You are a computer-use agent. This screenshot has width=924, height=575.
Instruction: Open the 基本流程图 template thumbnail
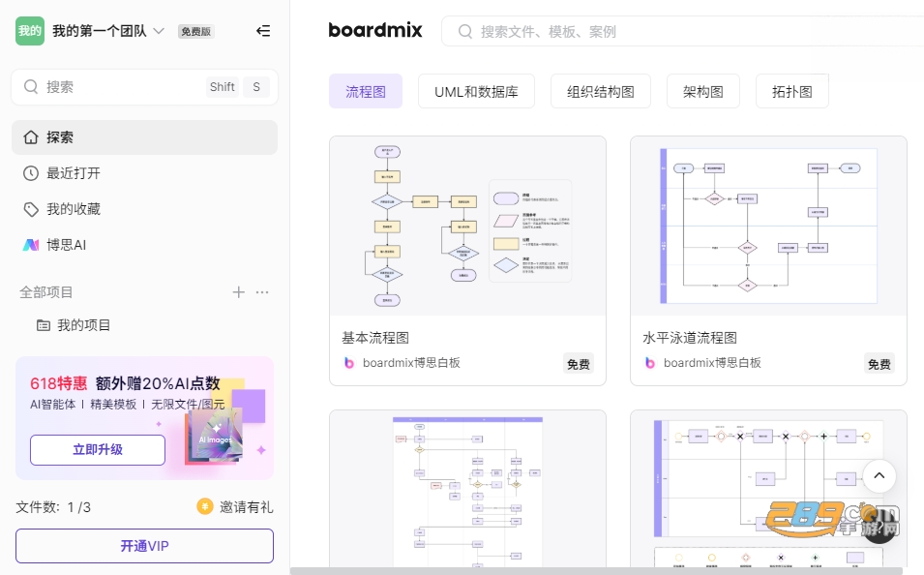click(468, 226)
